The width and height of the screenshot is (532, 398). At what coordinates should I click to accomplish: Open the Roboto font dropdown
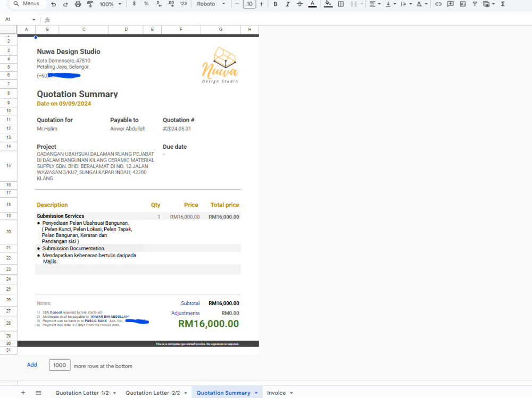coord(211,4)
